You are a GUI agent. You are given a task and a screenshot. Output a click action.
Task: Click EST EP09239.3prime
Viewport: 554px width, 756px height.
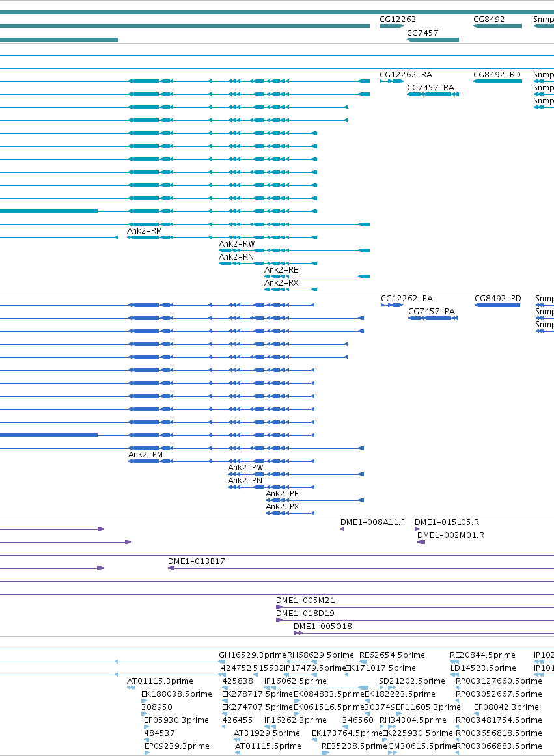click(x=176, y=746)
